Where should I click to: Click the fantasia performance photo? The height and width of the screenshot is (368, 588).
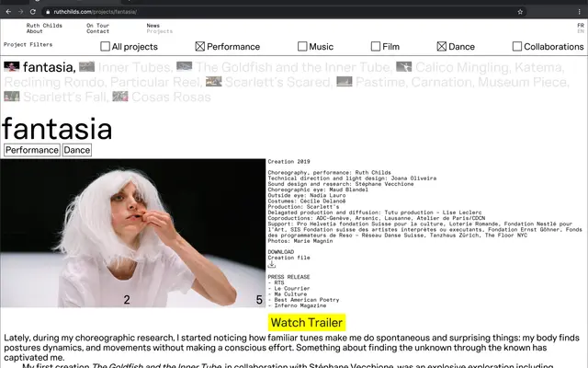(132, 233)
